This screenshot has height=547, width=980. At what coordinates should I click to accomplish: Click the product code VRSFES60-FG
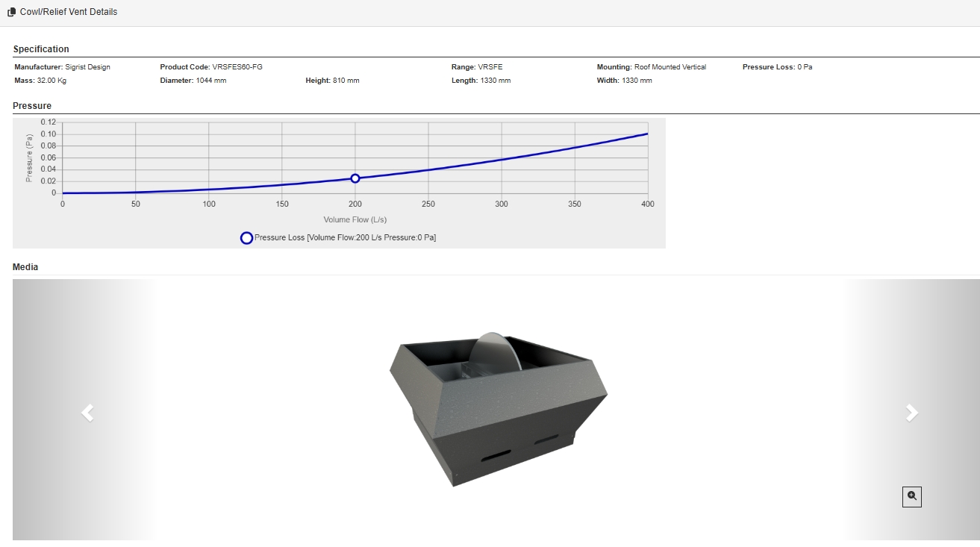[237, 67]
